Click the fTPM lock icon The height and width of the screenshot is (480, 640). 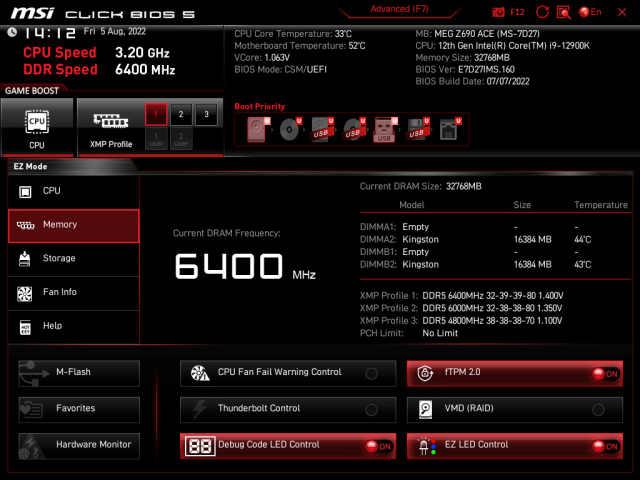tap(425, 373)
